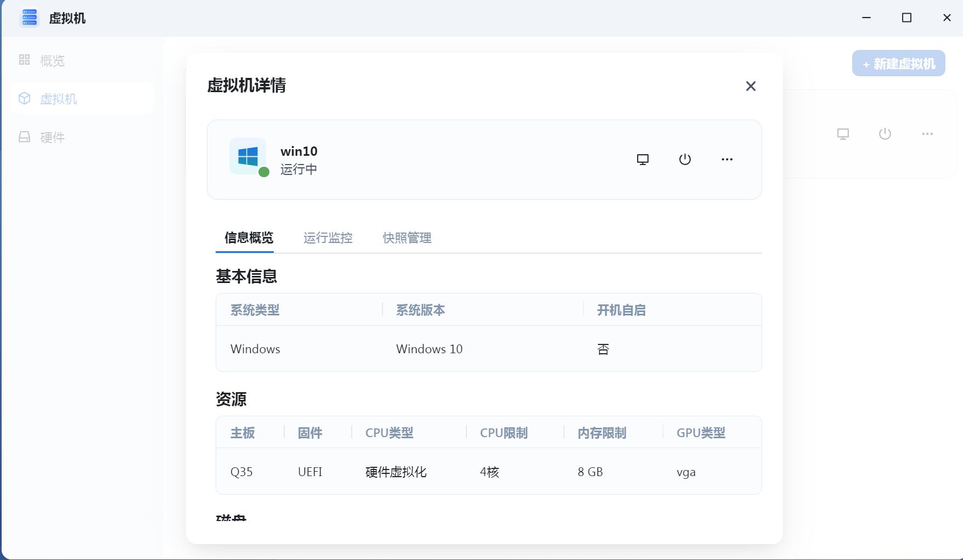Click background list monitor icon behind dialog
Screen dimensions: 963x560
click(x=843, y=134)
